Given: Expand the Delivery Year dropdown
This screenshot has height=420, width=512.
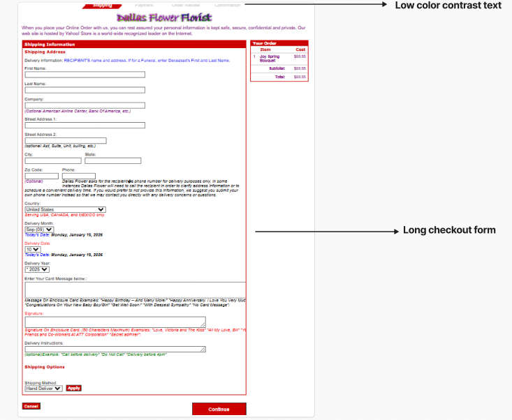Looking at the screenshot, I should [37, 269].
